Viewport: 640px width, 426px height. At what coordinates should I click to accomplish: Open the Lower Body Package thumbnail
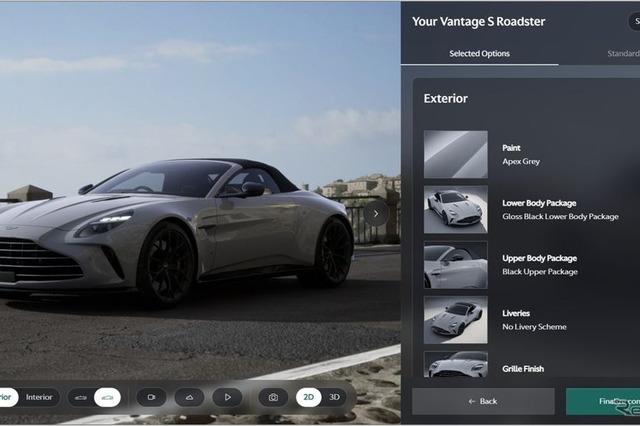(456, 209)
